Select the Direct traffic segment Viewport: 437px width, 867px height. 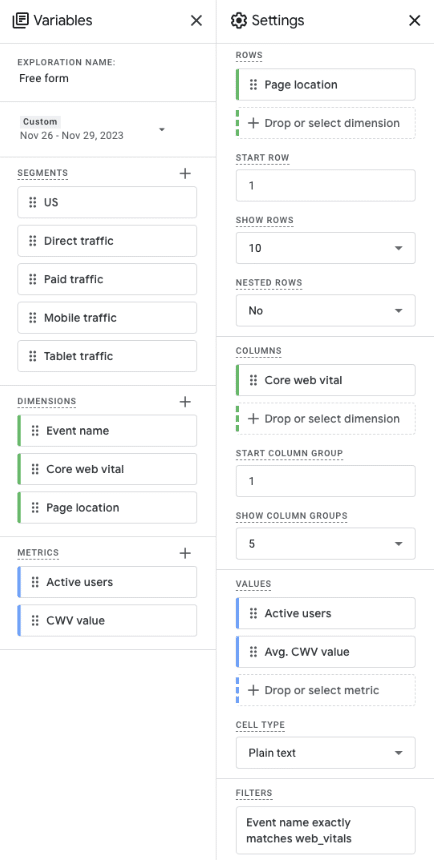(x=107, y=241)
